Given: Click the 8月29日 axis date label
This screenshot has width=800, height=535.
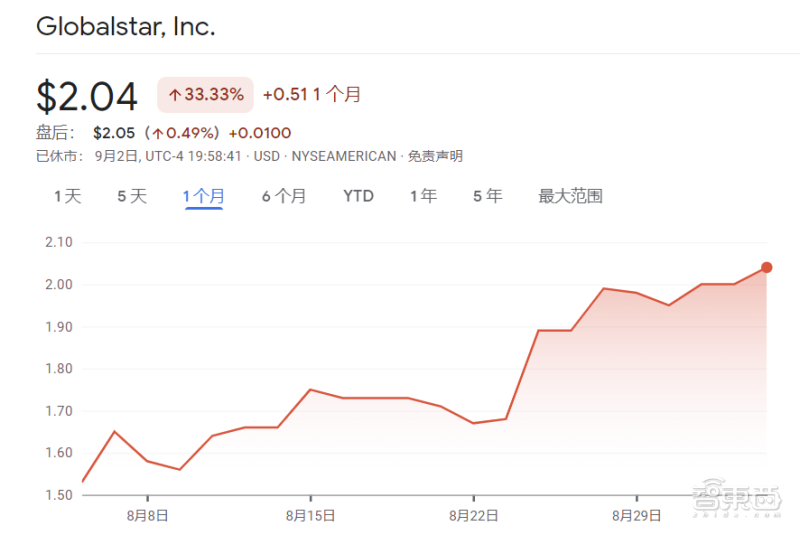Looking at the screenshot, I should coord(637,516).
